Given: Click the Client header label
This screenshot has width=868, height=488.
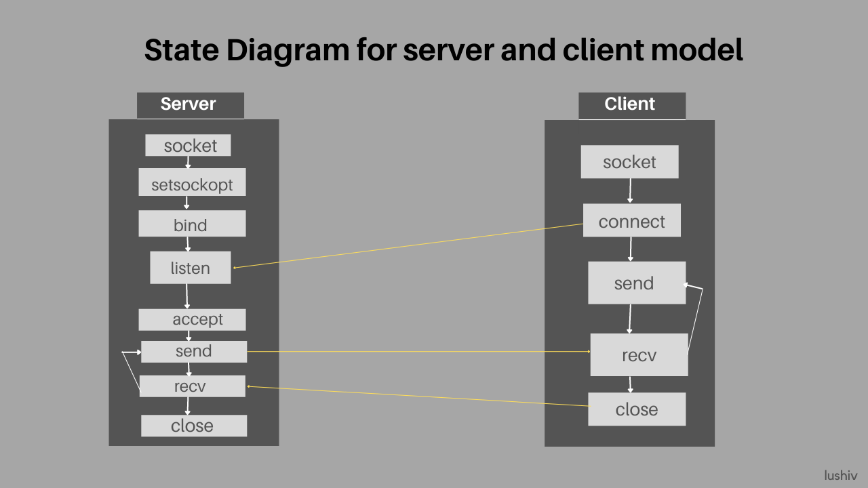Looking at the screenshot, I should tap(631, 104).
